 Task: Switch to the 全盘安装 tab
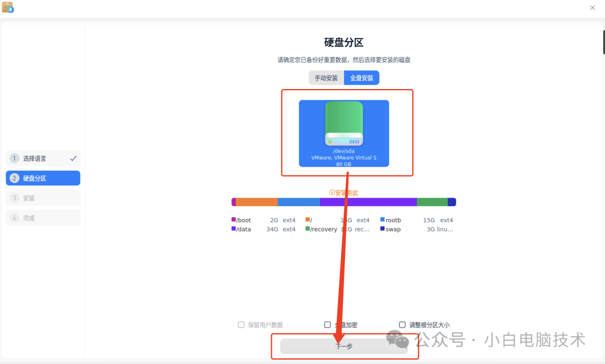(361, 78)
